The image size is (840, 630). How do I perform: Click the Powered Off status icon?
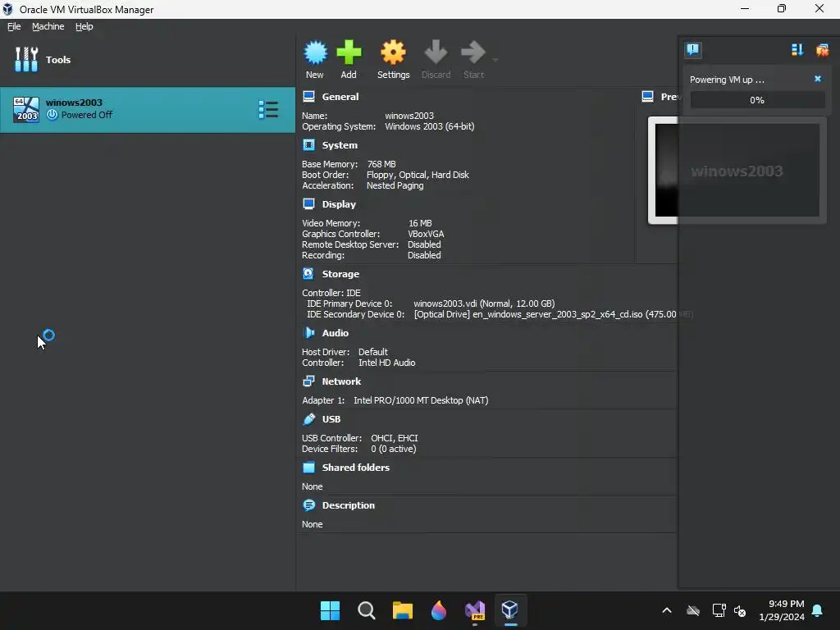(52, 115)
